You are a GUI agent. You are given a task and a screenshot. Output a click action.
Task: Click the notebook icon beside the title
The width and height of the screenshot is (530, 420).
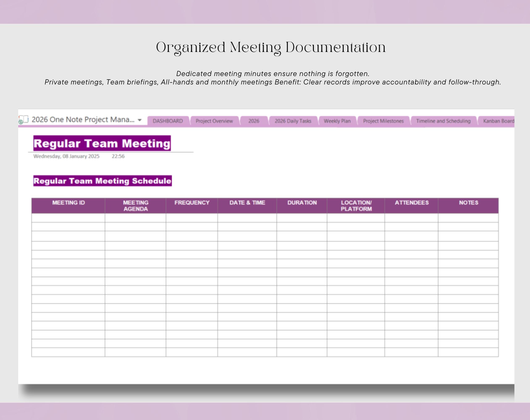24,120
